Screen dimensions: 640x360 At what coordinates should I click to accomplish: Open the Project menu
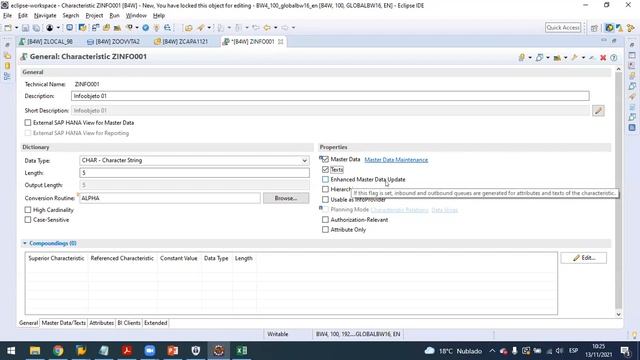click(94, 16)
